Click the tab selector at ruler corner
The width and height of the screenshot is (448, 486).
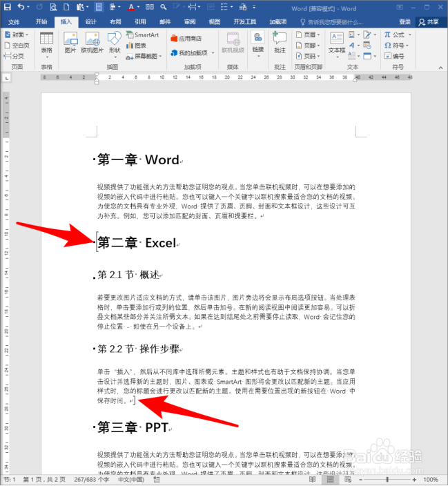pos(6,78)
